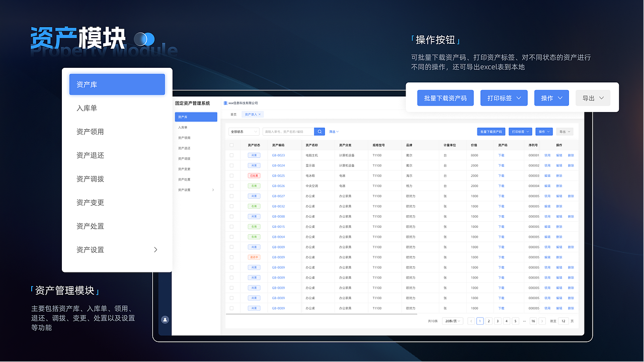
Task: Tick the checkbox for row GB-0027
Action: (231, 196)
